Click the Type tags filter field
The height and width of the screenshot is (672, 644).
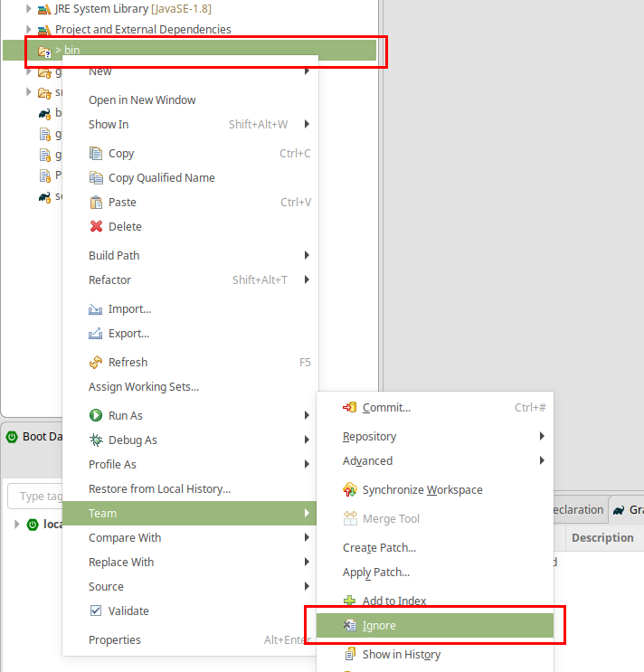(36, 497)
